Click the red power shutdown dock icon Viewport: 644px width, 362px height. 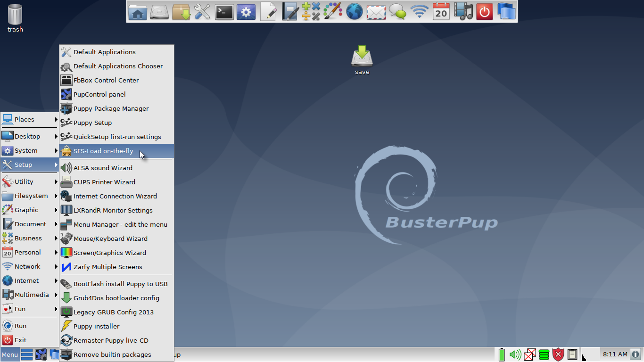(x=485, y=11)
